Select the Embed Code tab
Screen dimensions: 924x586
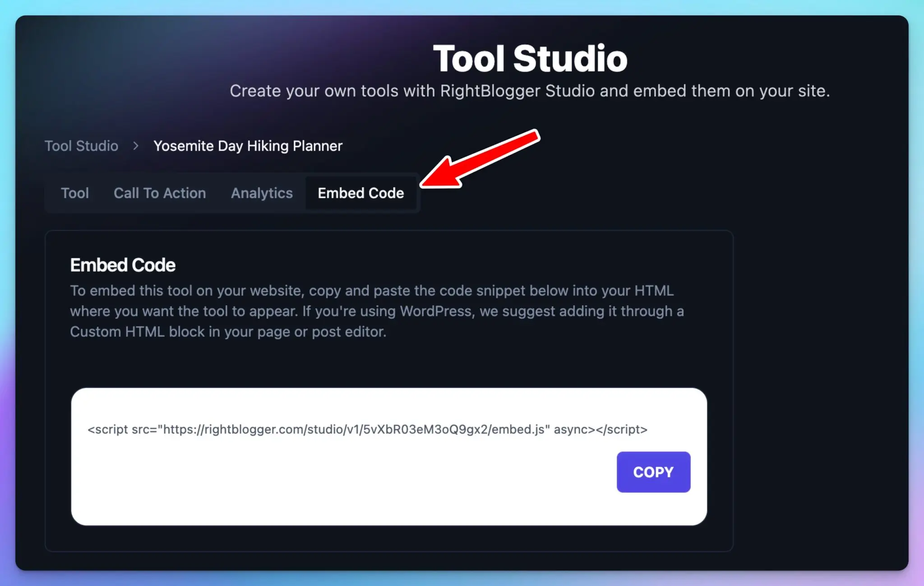point(360,193)
